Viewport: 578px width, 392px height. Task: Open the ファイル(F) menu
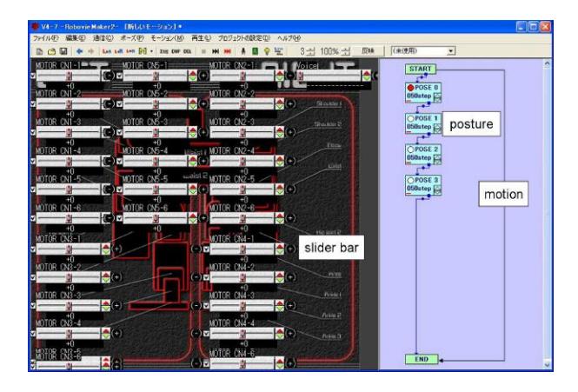pyautogui.click(x=46, y=38)
